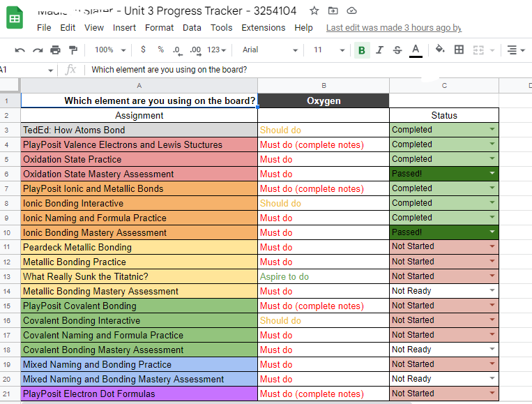Image resolution: width=532 pixels, height=404 pixels.
Task: Increase decimal places icon
Action: (x=196, y=50)
